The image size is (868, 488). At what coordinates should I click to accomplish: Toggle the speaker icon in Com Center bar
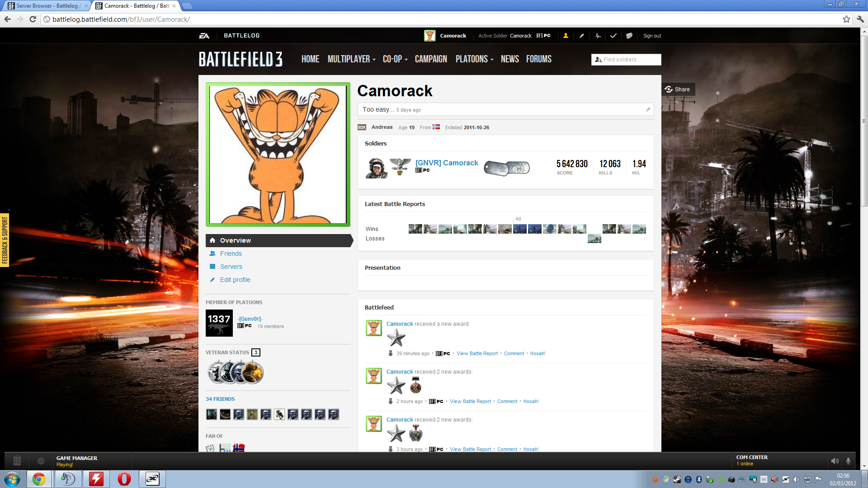[835, 461]
